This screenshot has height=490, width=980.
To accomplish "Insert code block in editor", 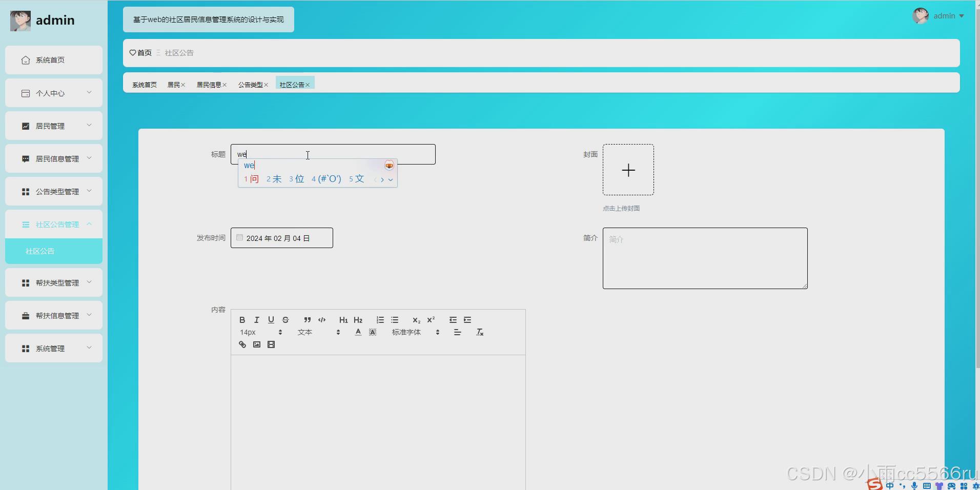I will pyautogui.click(x=322, y=320).
